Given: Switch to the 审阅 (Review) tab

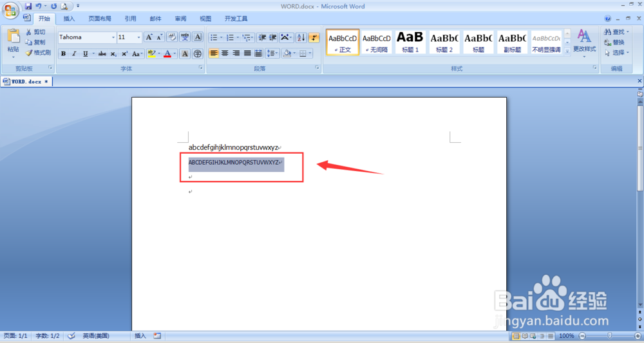Looking at the screenshot, I should [x=180, y=19].
